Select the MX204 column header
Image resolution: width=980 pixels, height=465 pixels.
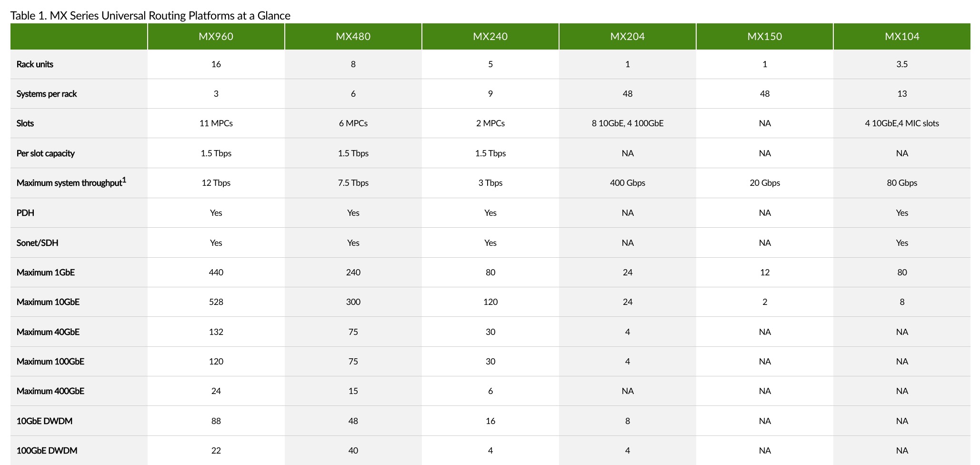628,37
